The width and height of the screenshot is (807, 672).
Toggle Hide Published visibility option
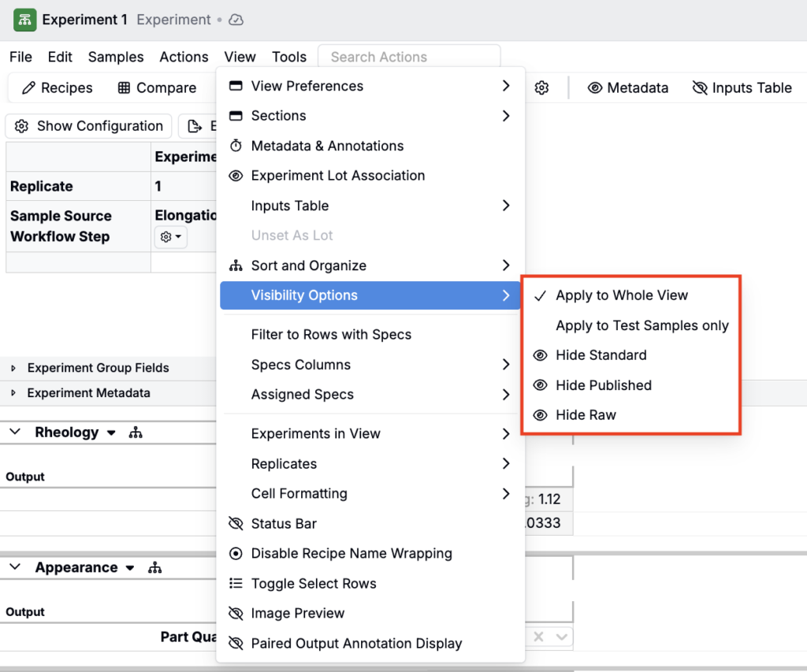coord(603,385)
